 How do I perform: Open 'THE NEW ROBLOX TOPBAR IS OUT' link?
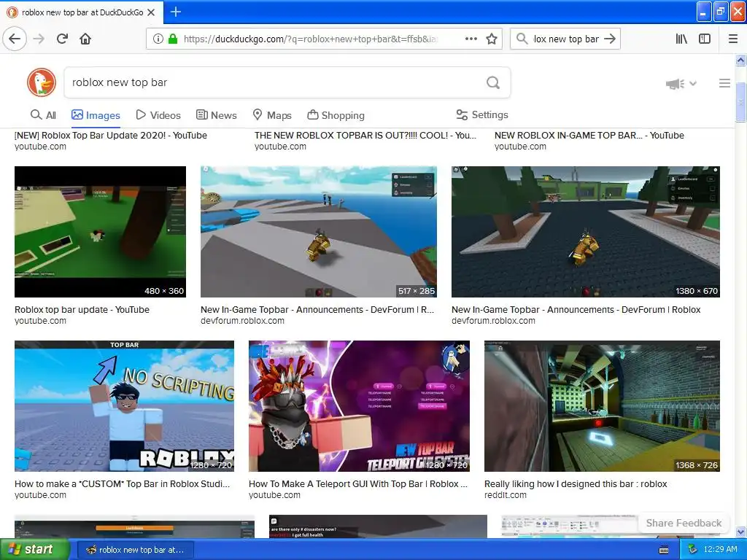[365, 135]
